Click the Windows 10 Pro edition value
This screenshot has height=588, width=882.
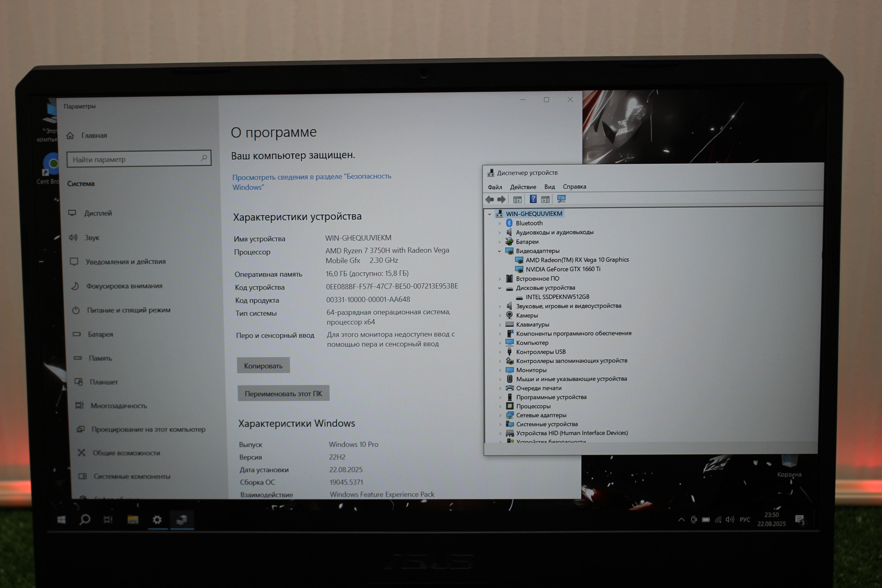click(354, 444)
